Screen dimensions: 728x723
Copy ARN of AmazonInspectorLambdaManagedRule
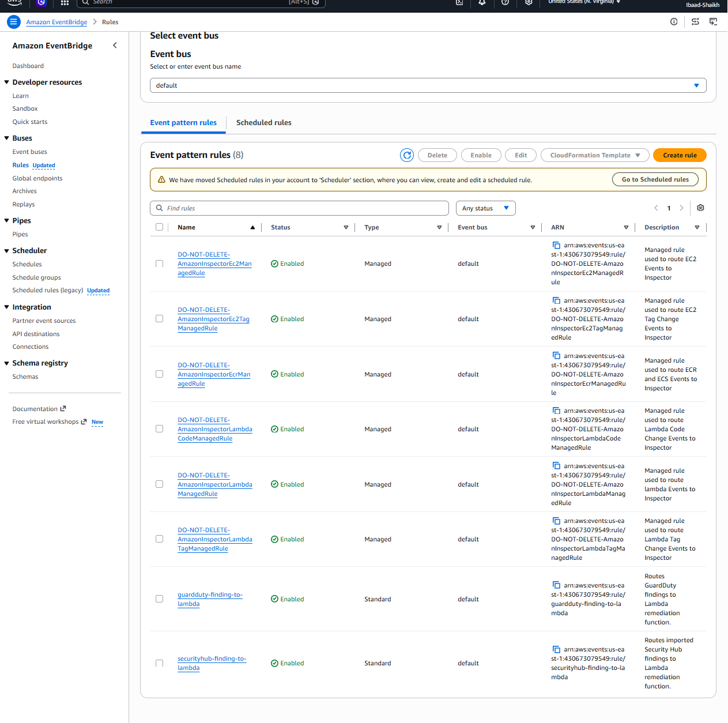click(x=556, y=466)
